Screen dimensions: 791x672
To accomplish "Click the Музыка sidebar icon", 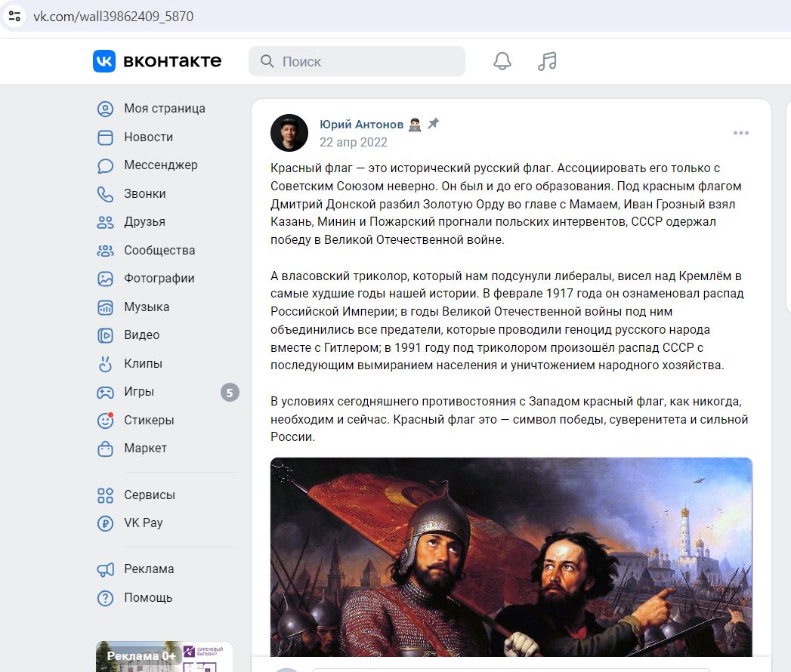I will [105, 307].
